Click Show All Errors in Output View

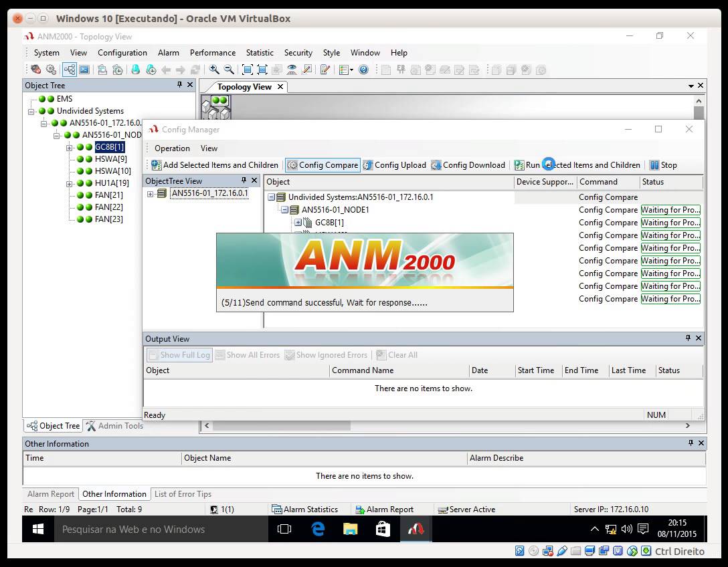click(248, 355)
